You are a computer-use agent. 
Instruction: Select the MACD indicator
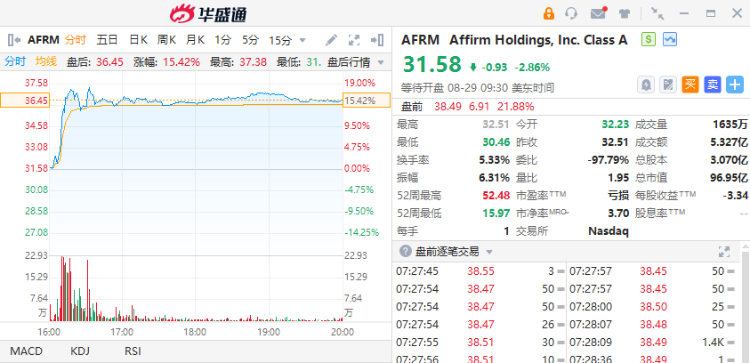click(x=26, y=351)
